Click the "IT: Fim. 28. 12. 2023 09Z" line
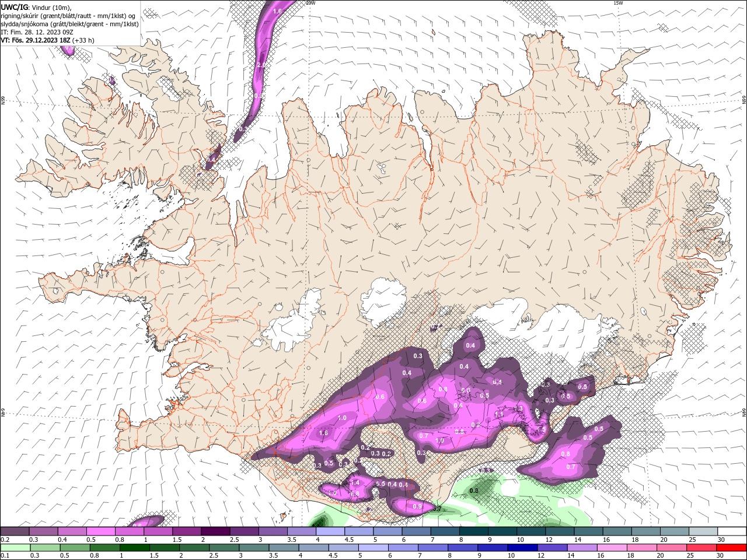 pos(37,32)
